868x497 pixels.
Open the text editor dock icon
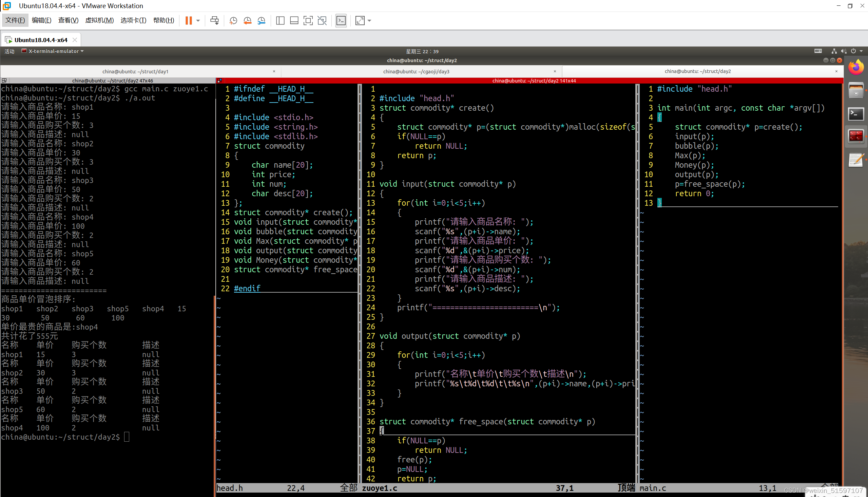point(856,160)
